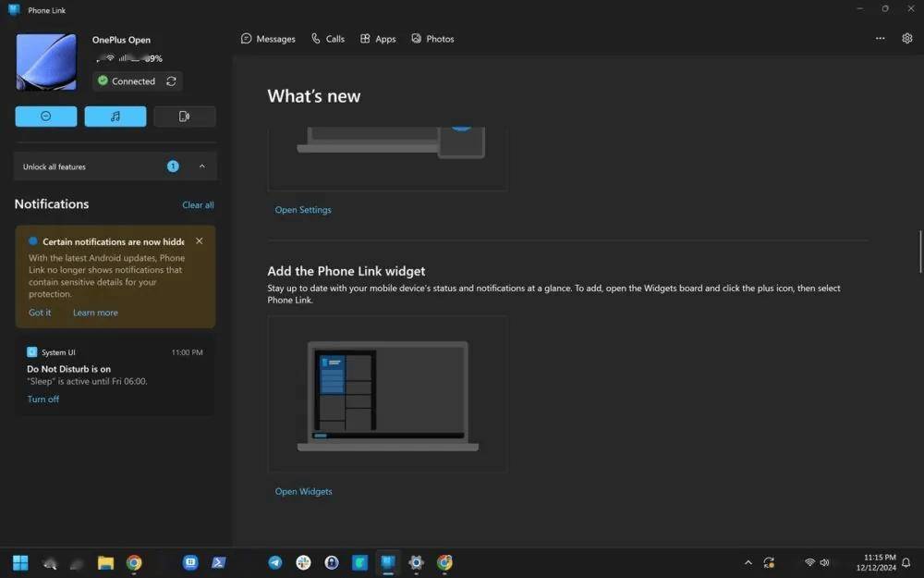Image resolution: width=924 pixels, height=578 pixels.
Task: Open the volume speaker tray icon
Action: [x=824, y=562]
